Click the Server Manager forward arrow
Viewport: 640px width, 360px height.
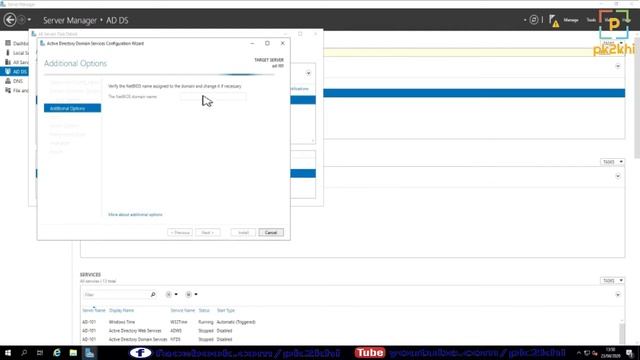[x=21, y=20]
